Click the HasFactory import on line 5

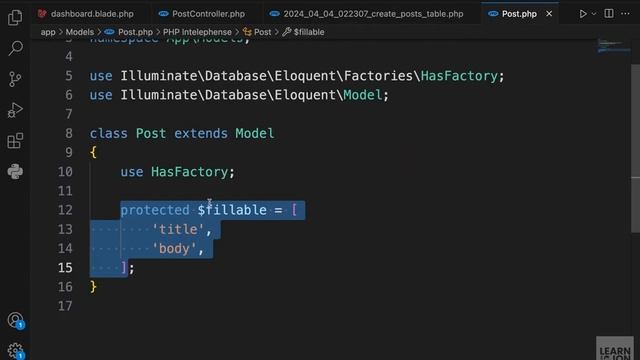(x=459, y=76)
